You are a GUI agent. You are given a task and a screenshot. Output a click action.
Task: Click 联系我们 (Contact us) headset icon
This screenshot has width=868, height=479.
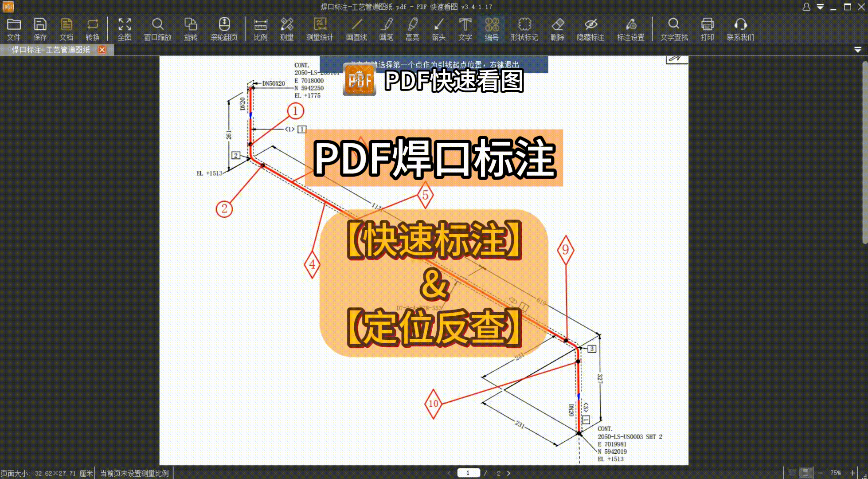[740, 29]
